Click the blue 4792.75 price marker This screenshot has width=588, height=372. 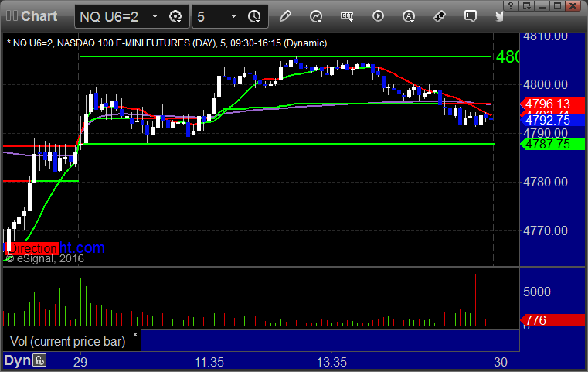552,120
